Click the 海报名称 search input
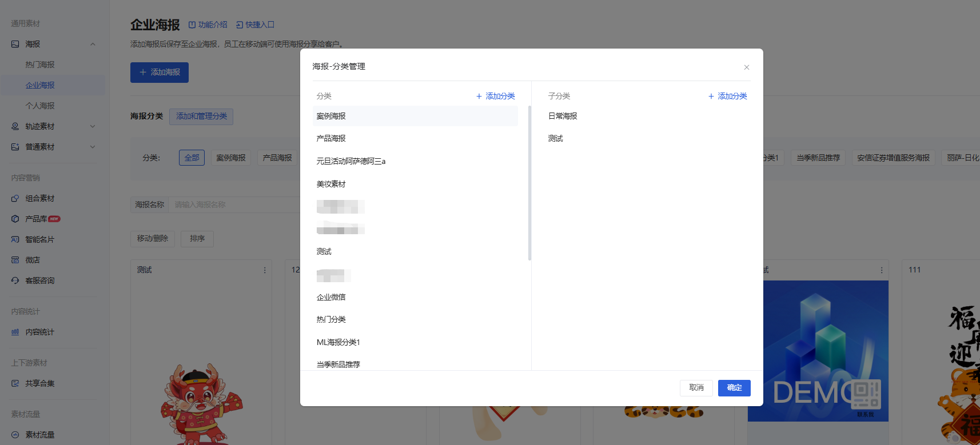The height and width of the screenshot is (445, 980). coord(234,205)
